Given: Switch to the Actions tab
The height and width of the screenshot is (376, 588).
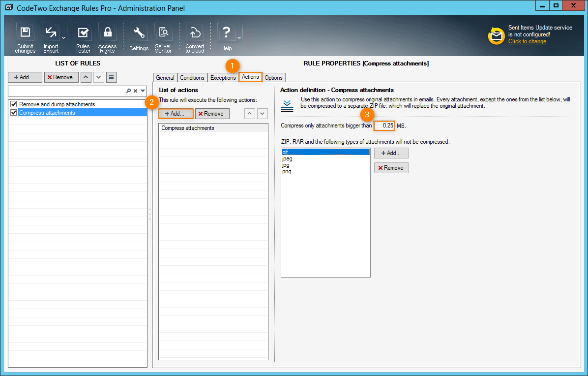Looking at the screenshot, I should 250,77.
